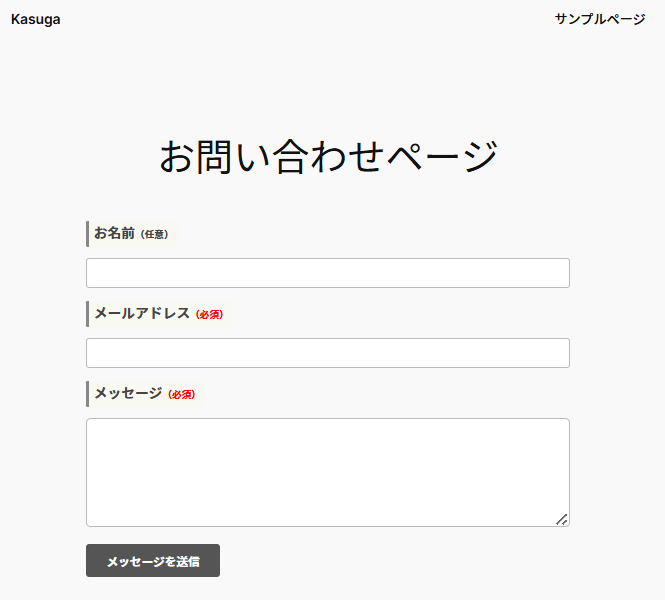Click the red (必須) marker beside メールアドレス
Viewport: 665px width, 600px height.
(x=209, y=315)
